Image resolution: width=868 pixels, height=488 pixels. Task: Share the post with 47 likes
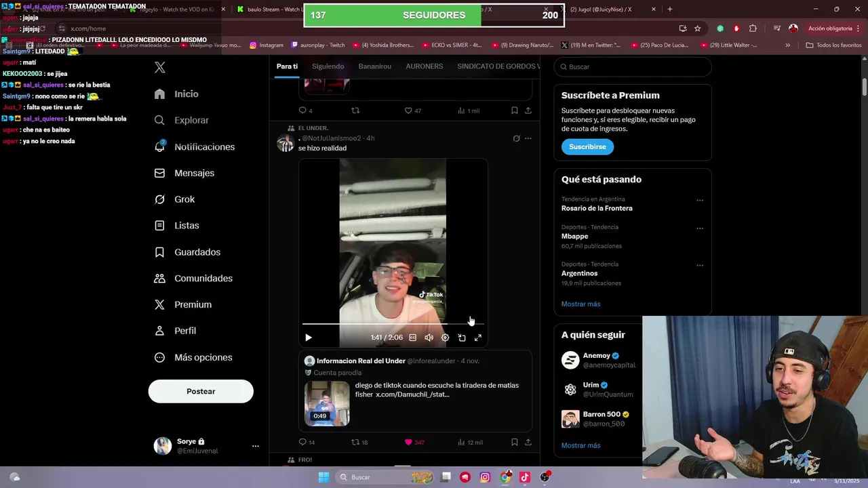click(x=528, y=110)
